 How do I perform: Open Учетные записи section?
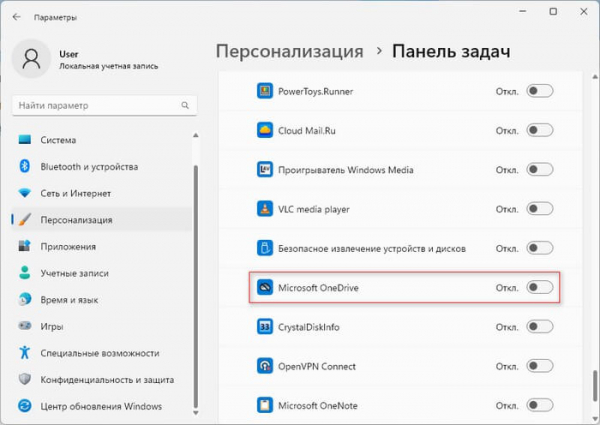[101, 273]
